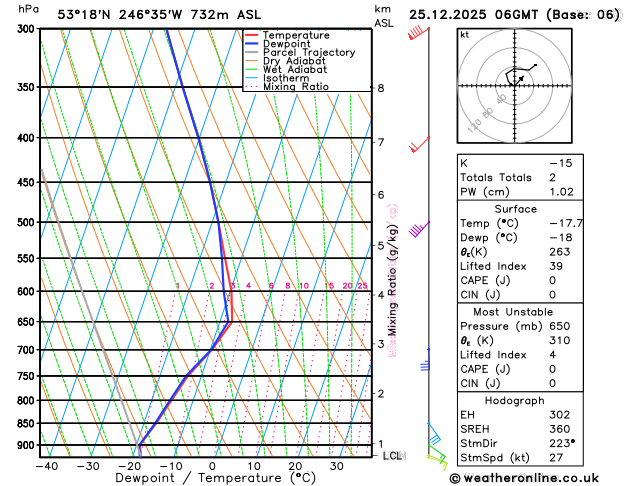
Task: Click the SREH value 360
Action: [x=560, y=429]
